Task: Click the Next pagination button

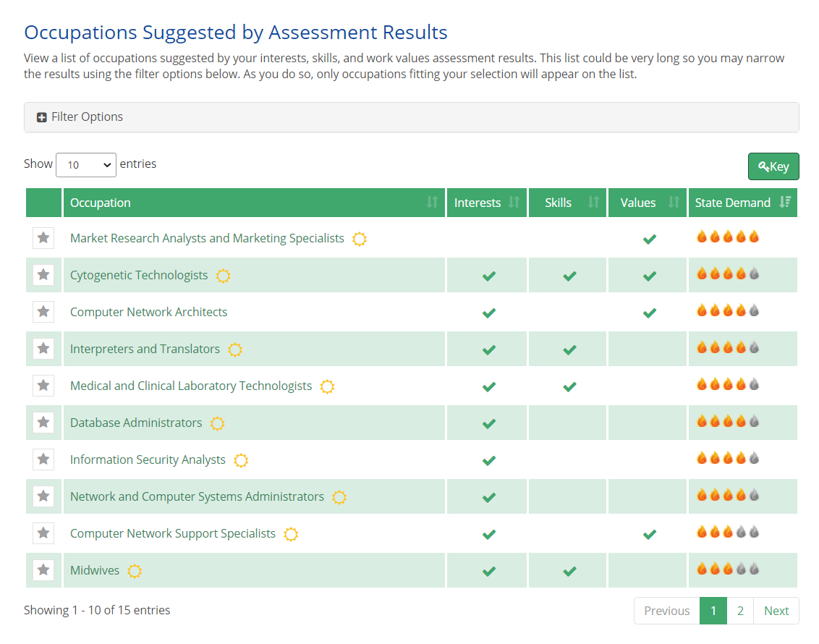Action: tap(776, 610)
